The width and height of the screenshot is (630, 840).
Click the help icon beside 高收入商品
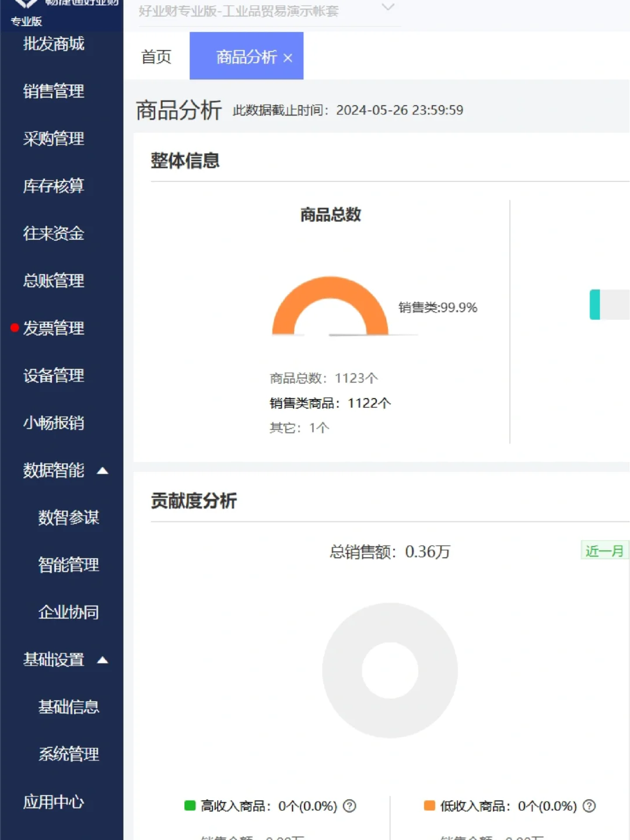point(349,806)
